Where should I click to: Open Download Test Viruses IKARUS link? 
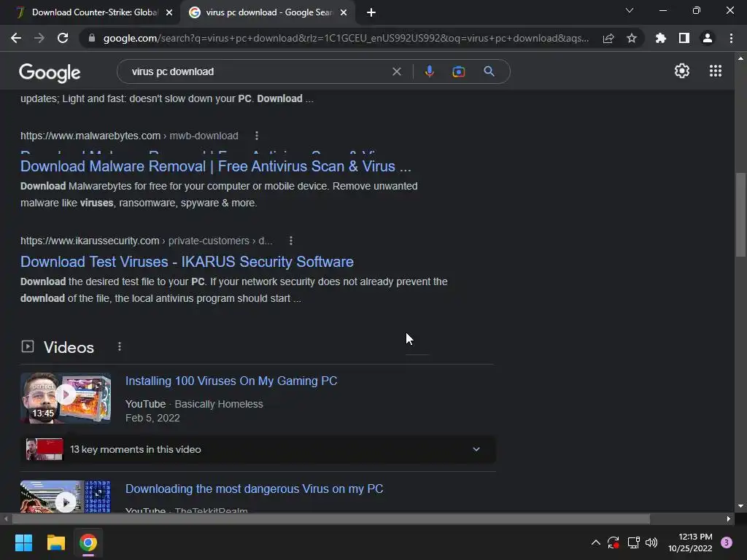click(x=187, y=262)
